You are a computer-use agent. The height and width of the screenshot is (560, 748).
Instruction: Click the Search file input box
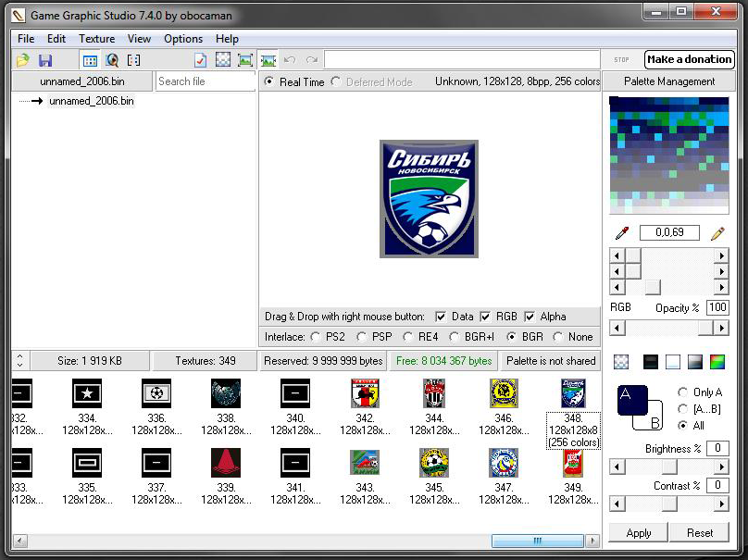pyautogui.click(x=206, y=81)
